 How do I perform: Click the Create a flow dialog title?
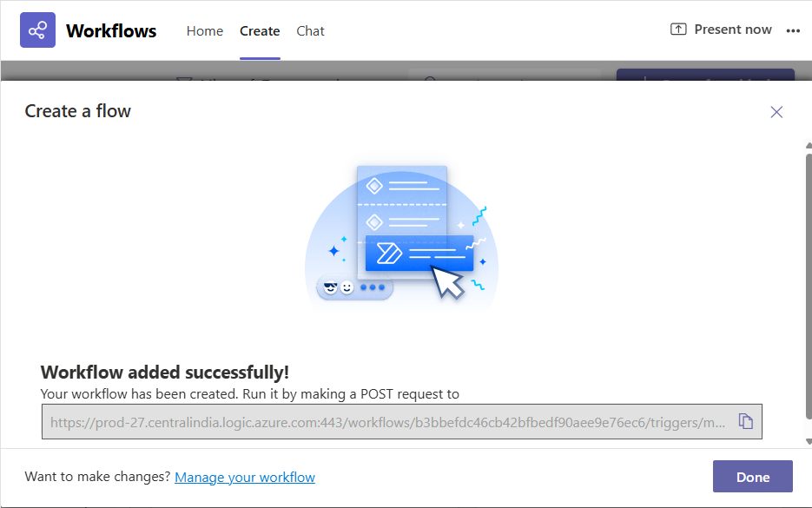[x=78, y=111]
